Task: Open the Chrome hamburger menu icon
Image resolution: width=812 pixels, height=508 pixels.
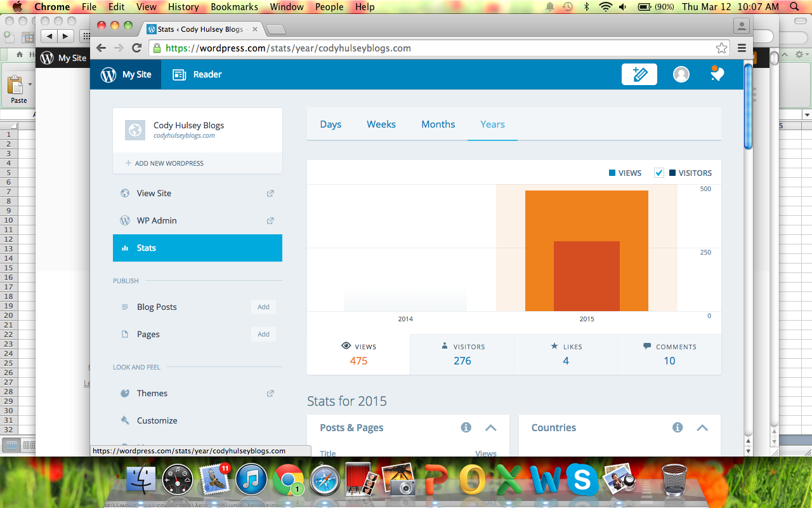Action: (x=742, y=48)
